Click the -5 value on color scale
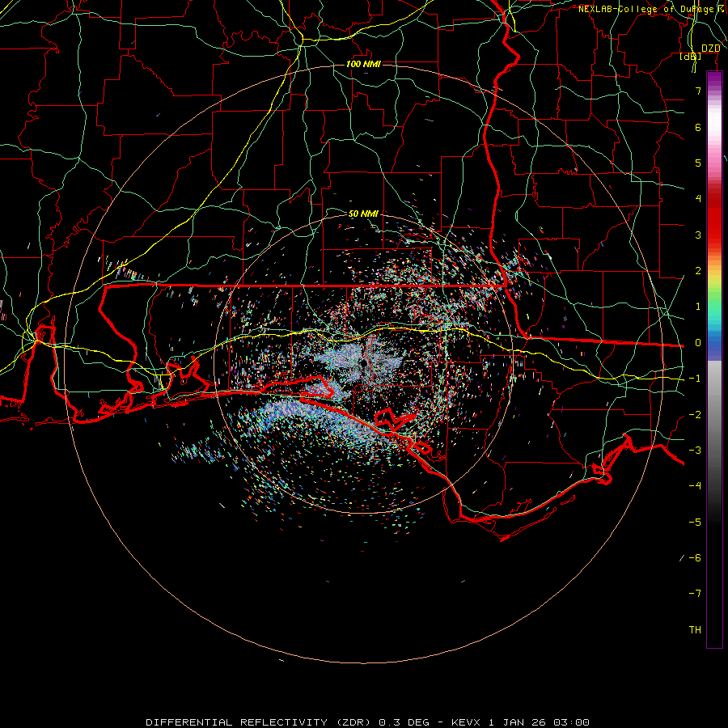 click(695, 523)
